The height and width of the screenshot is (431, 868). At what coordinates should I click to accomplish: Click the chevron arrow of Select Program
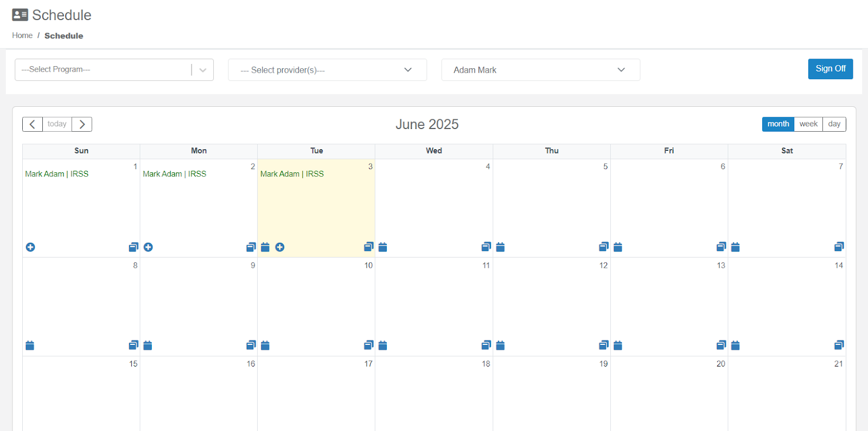point(203,70)
